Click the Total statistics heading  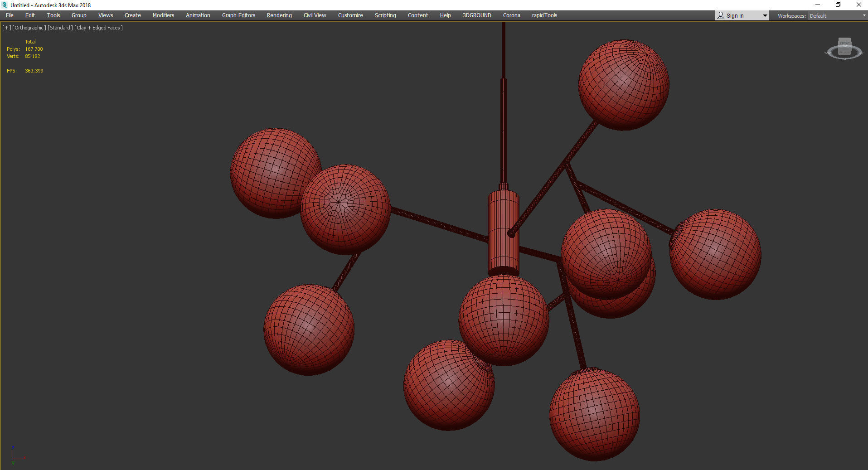[30, 42]
